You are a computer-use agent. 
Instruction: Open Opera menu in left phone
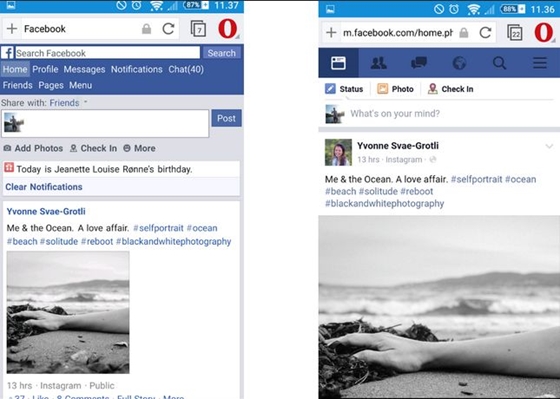[228, 29]
